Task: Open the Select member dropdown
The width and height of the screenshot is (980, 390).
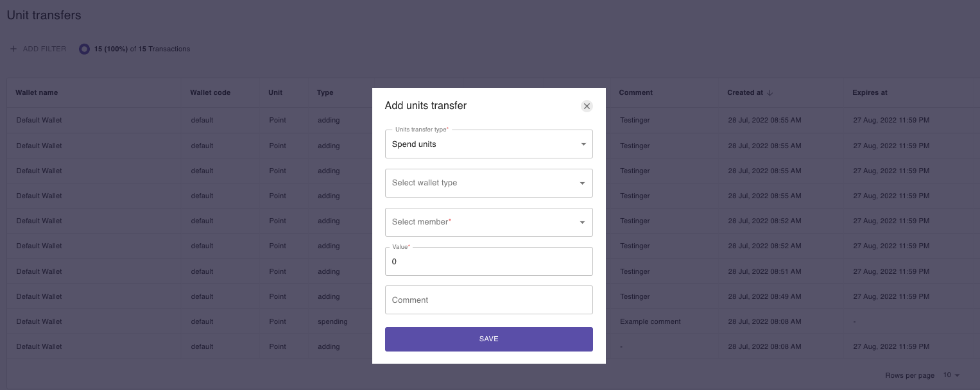Action: coord(489,222)
